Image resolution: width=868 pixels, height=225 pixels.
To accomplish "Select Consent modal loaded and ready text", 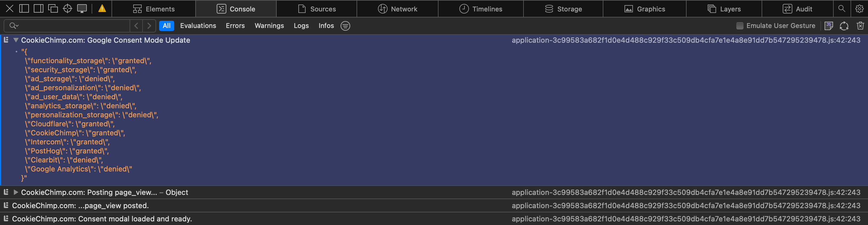I will (x=102, y=219).
